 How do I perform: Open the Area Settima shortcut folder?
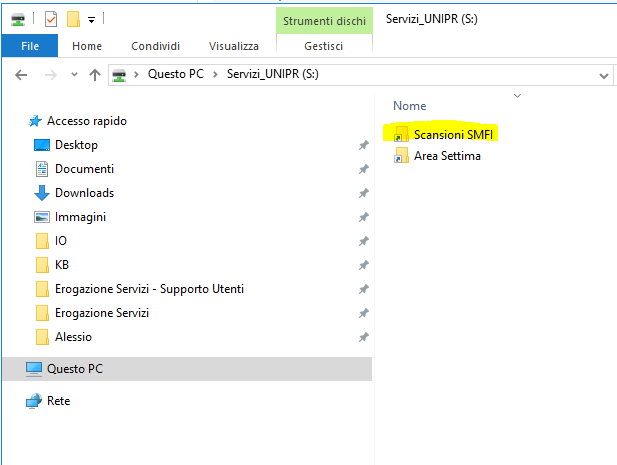(x=446, y=156)
